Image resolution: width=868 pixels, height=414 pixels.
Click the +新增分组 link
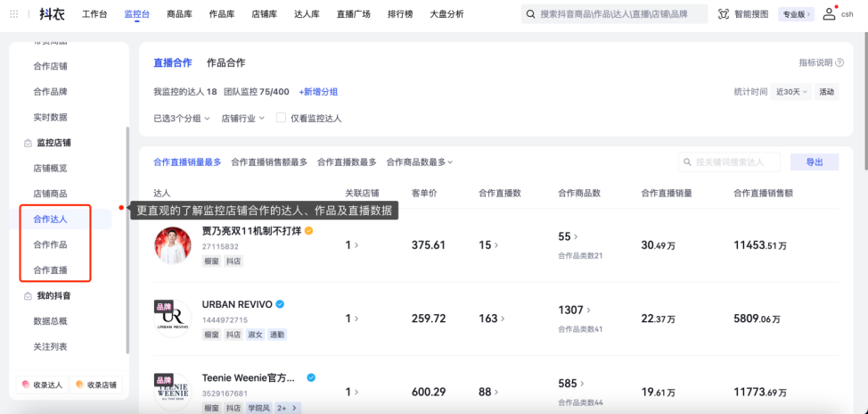318,92
